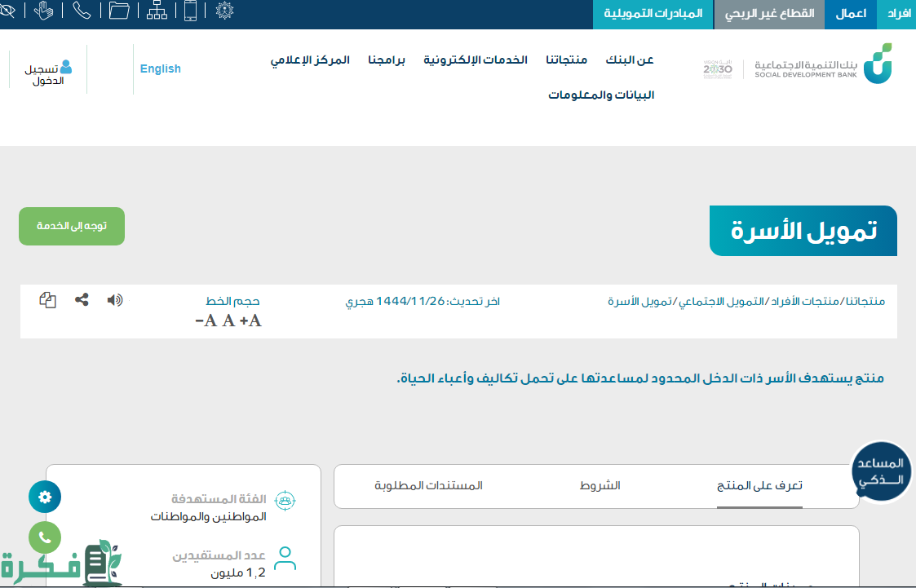Image resolution: width=916 pixels, height=588 pixels.
Task: Open the sitemap hierarchy icon
Action: tap(157, 11)
